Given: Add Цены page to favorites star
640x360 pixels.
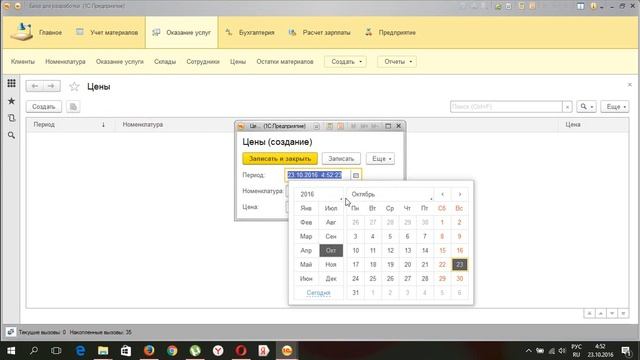Looking at the screenshot, I should click(74, 87).
